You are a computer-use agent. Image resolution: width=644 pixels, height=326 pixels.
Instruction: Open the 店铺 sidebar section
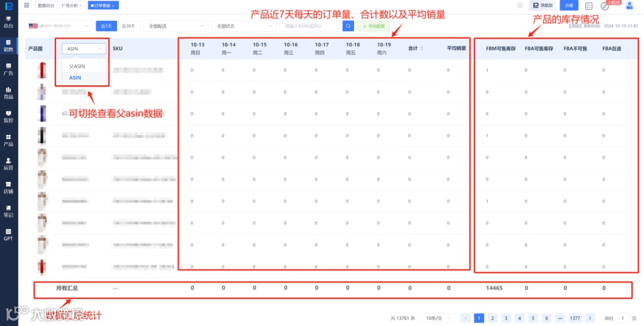click(x=8, y=187)
